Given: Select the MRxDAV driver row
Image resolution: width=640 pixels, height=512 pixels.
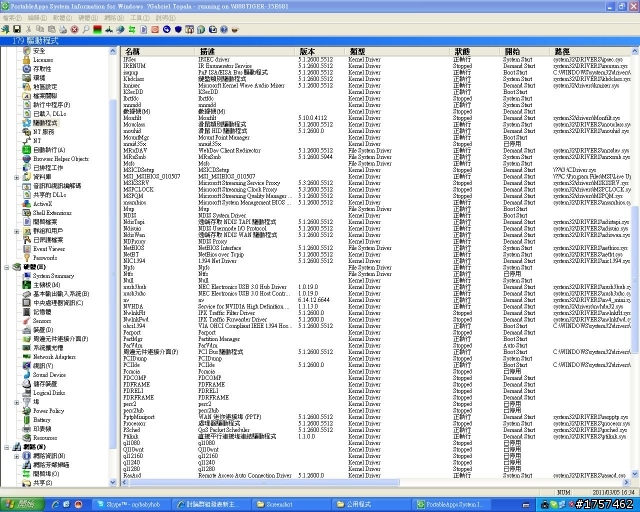Looking at the screenshot, I should tap(376, 150).
